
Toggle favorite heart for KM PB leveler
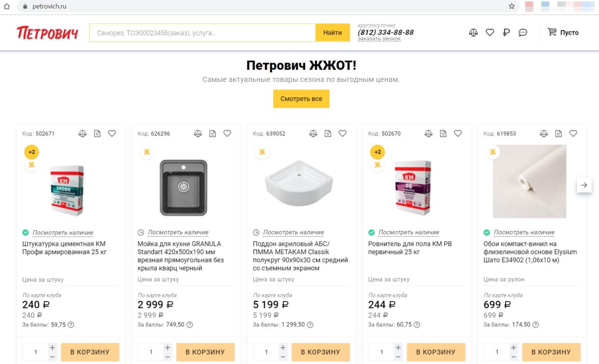(458, 133)
